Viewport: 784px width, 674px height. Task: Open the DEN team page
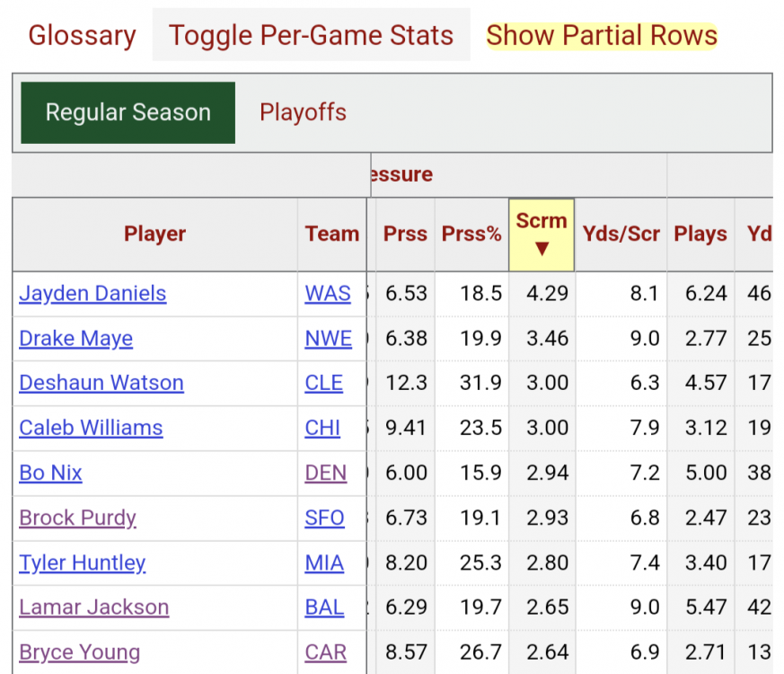[325, 474]
